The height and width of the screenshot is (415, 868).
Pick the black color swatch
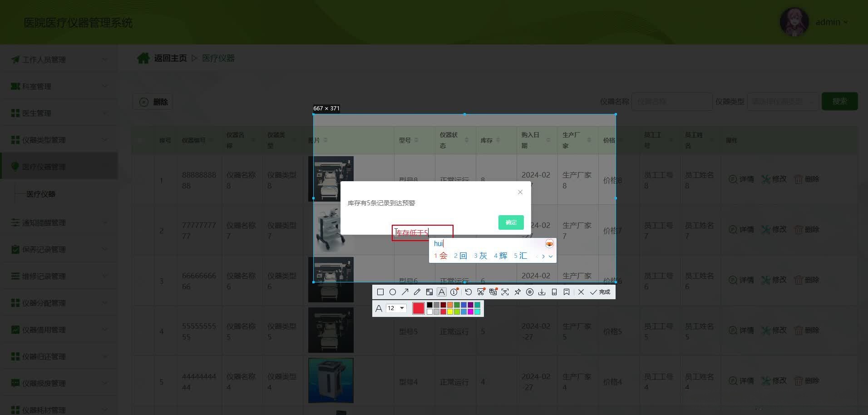coord(429,305)
